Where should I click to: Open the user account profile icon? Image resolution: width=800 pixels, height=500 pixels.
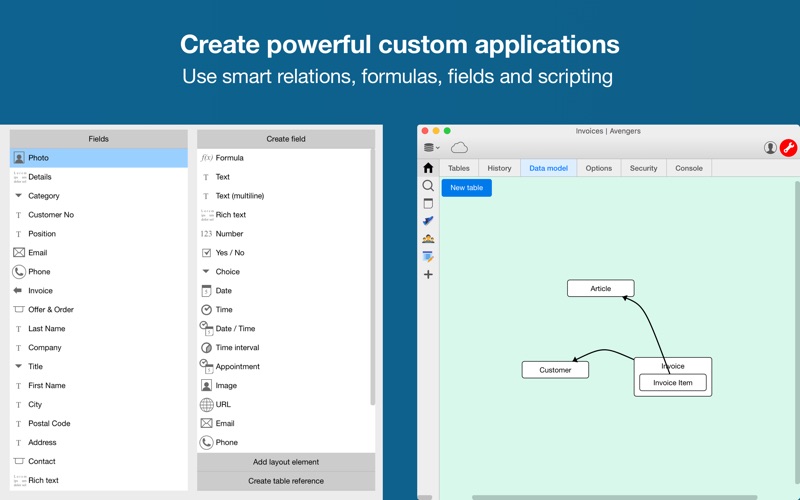coord(770,148)
